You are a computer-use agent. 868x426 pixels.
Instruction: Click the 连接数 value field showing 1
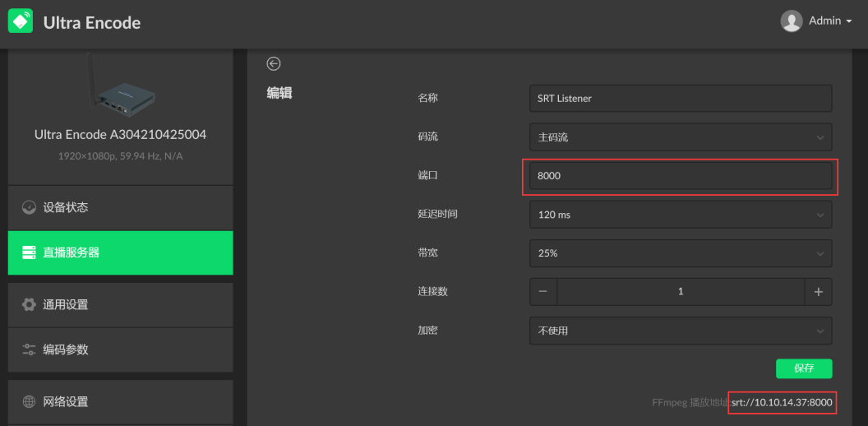[681, 292]
